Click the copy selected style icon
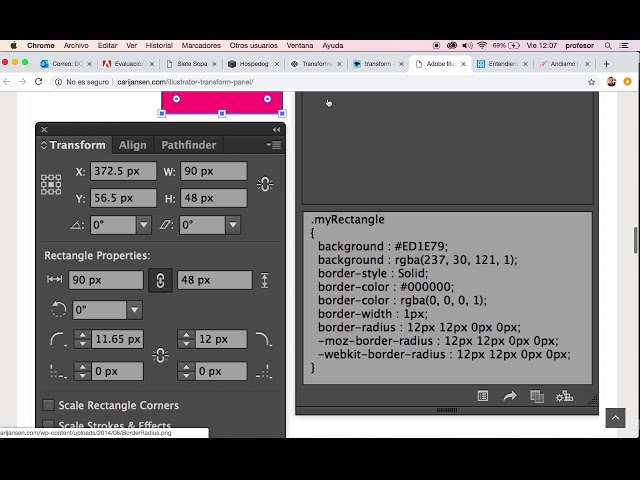The width and height of the screenshot is (640, 480). click(537, 396)
